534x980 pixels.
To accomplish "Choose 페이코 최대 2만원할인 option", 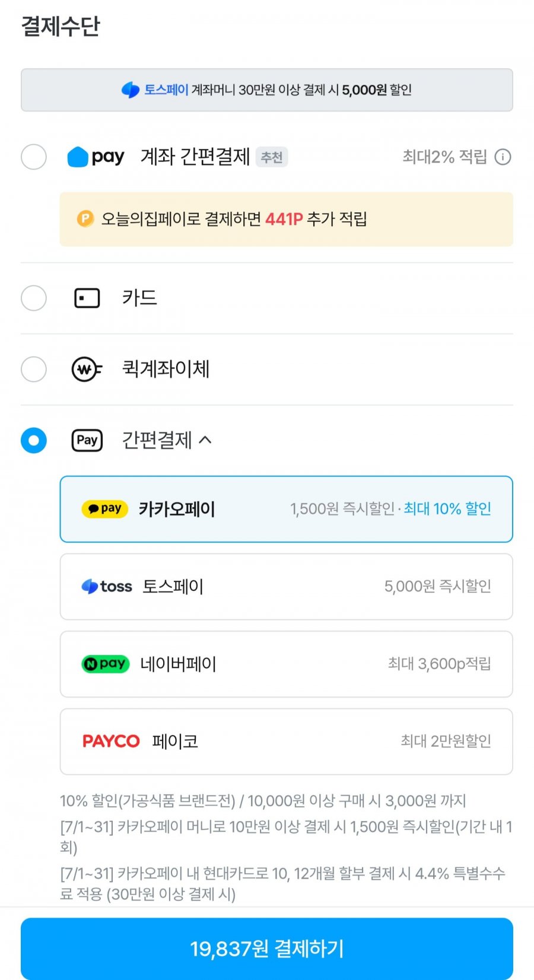I will click(x=286, y=742).
